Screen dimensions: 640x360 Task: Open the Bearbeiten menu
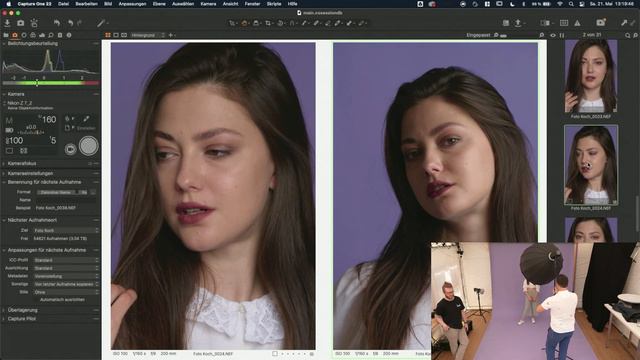tap(87, 4)
